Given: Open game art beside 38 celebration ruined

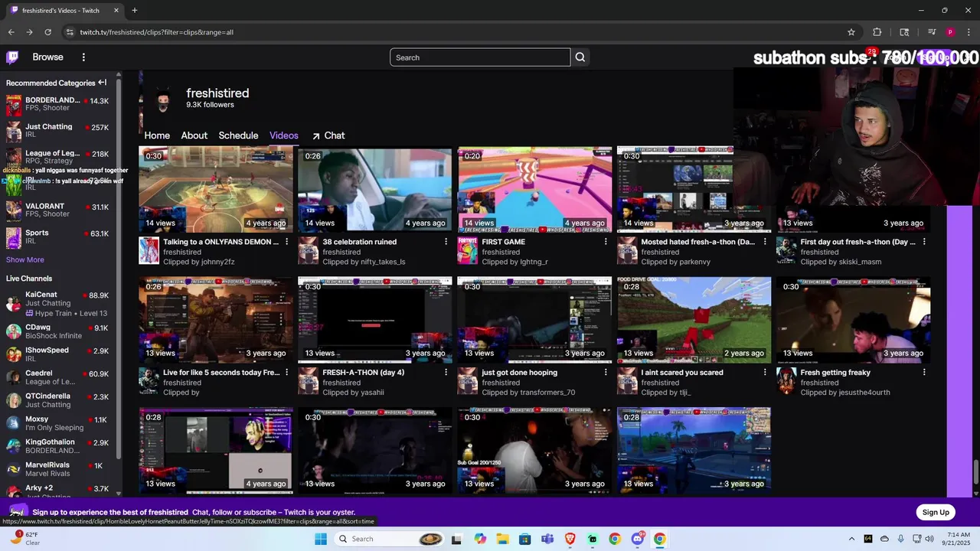Looking at the screenshot, I should click(x=308, y=251).
